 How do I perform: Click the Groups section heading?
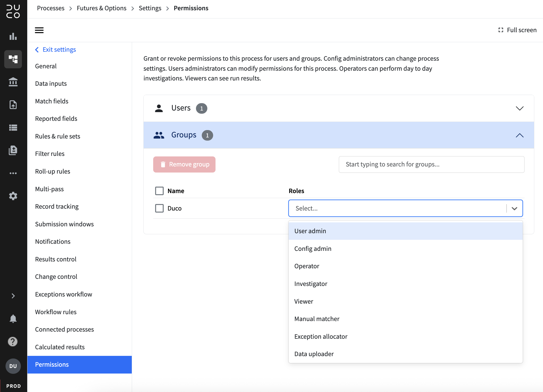184,135
